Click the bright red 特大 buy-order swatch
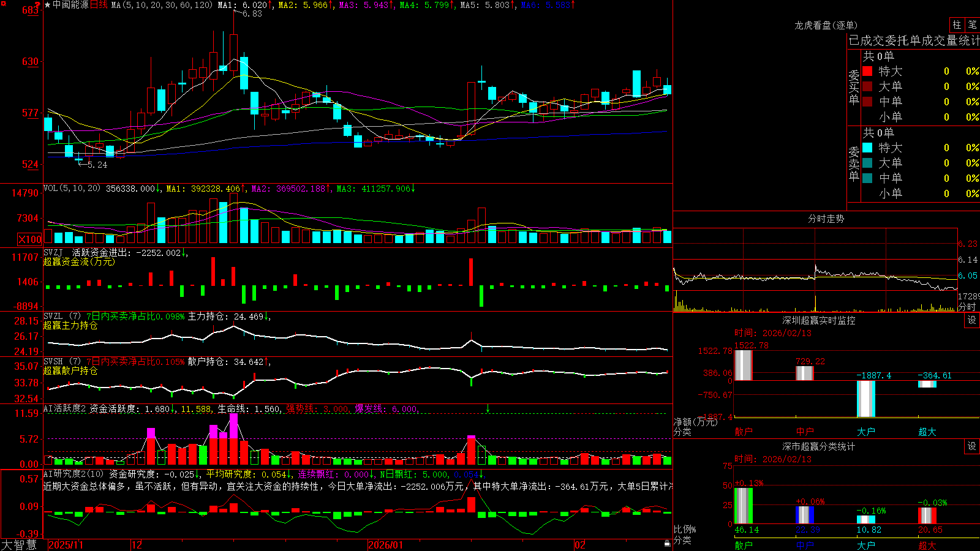This screenshot has height=551, width=980. [867, 71]
